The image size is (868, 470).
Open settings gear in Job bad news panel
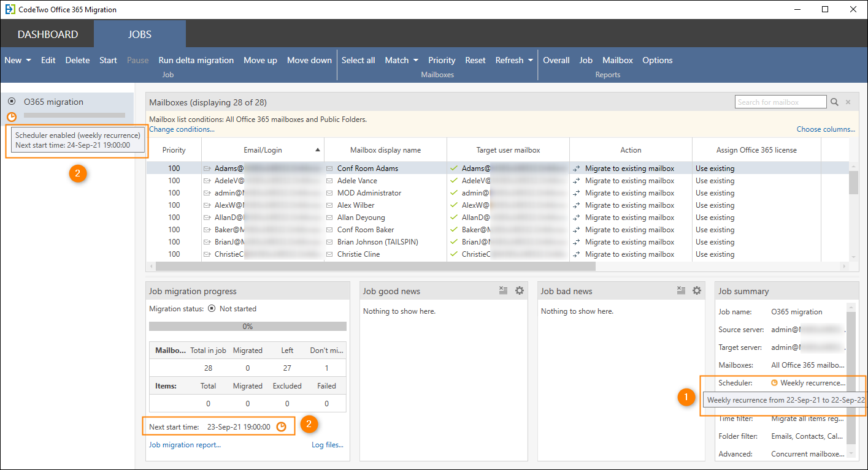pos(697,290)
